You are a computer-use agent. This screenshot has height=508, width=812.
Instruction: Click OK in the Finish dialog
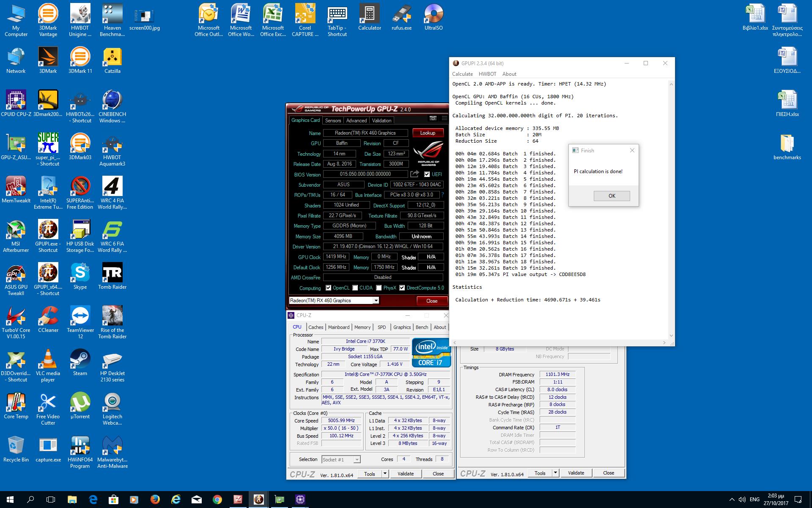point(612,196)
